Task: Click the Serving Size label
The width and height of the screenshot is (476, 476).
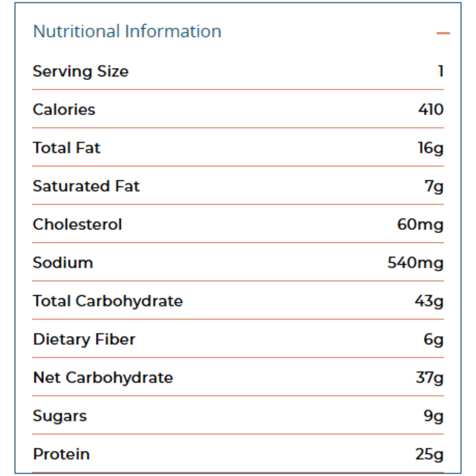Action: 81,71
